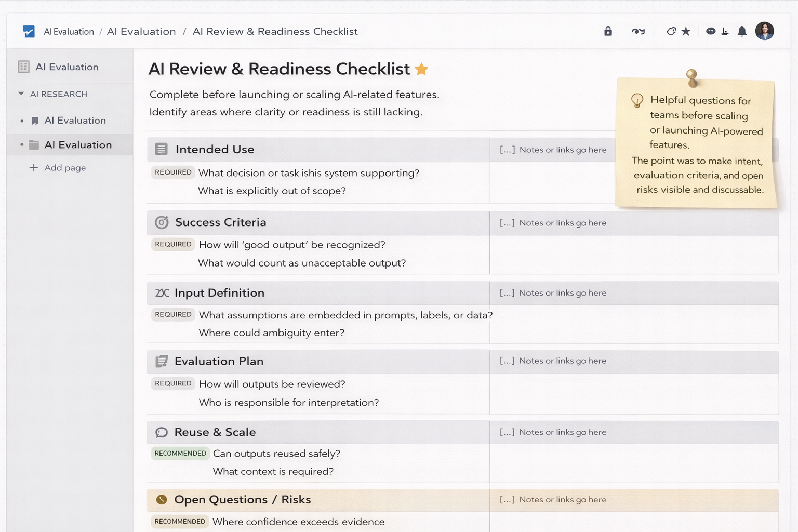Click 'What is explicitly out of scope?' text

click(272, 191)
